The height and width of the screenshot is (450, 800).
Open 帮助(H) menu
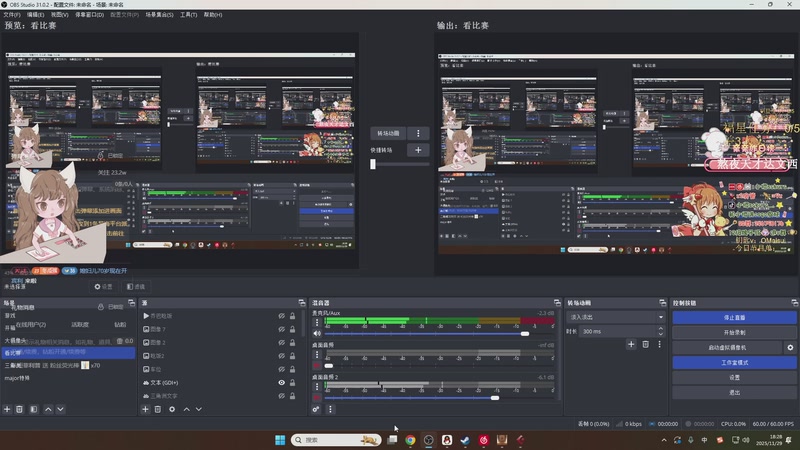tap(213, 15)
